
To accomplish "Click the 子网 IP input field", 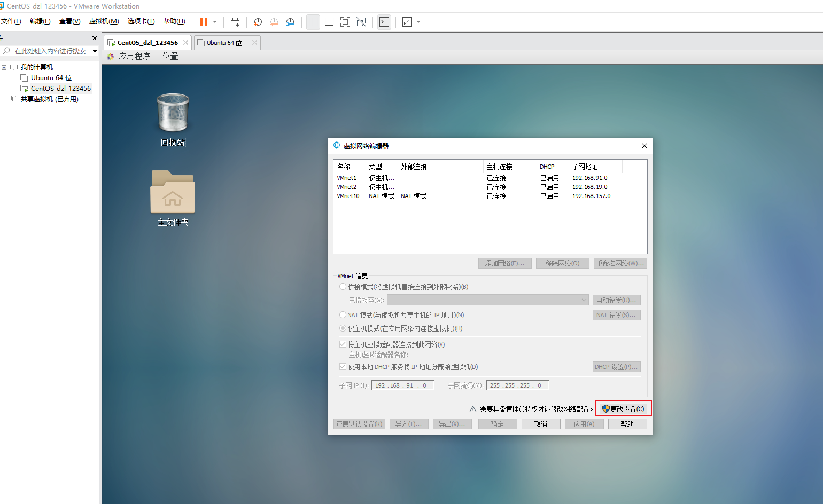I will [x=402, y=385].
